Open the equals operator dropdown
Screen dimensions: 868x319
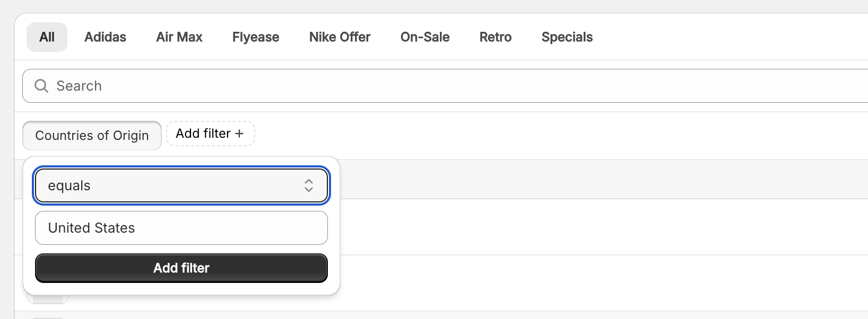click(181, 185)
